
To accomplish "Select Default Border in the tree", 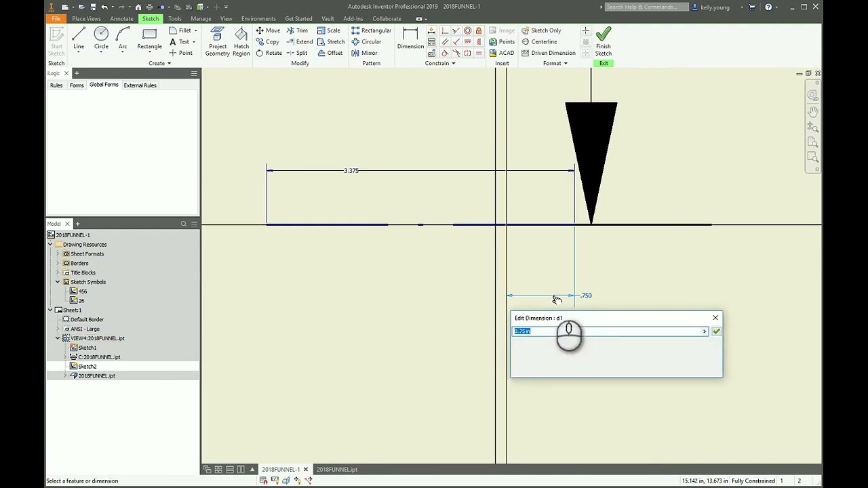I will (x=87, y=320).
